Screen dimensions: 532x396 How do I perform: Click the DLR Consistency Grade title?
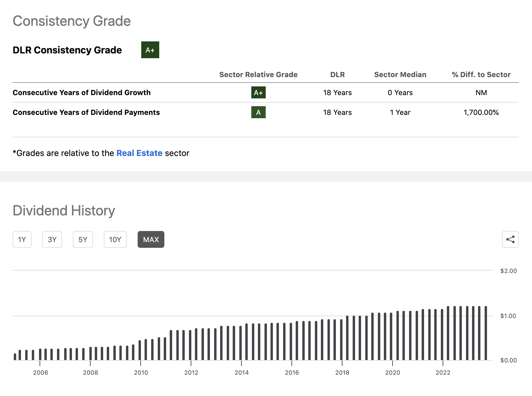(x=67, y=50)
